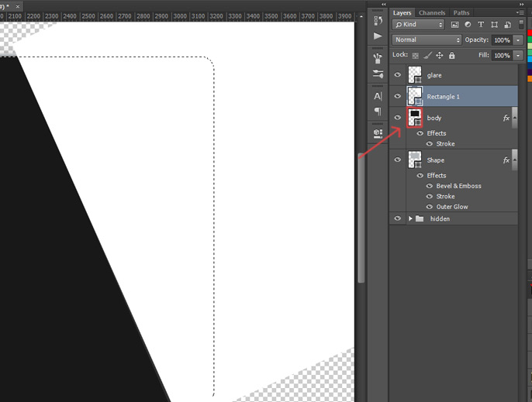The height and width of the screenshot is (402, 532).
Task: Hide the Bevel & Emboss effect
Action: click(x=429, y=186)
